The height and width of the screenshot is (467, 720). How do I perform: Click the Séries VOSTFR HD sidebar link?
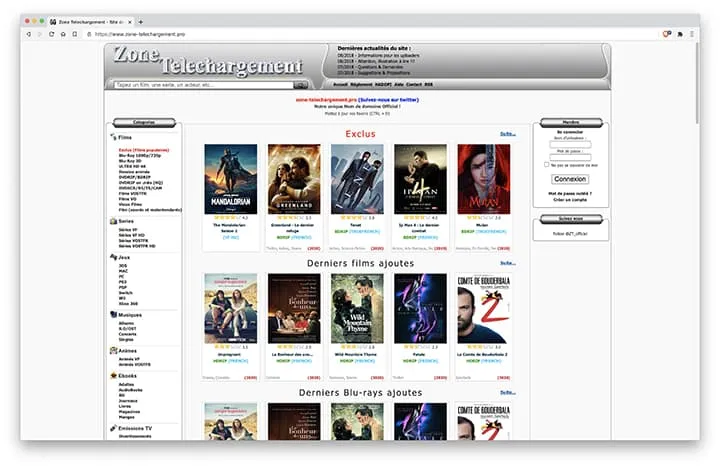click(137, 246)
